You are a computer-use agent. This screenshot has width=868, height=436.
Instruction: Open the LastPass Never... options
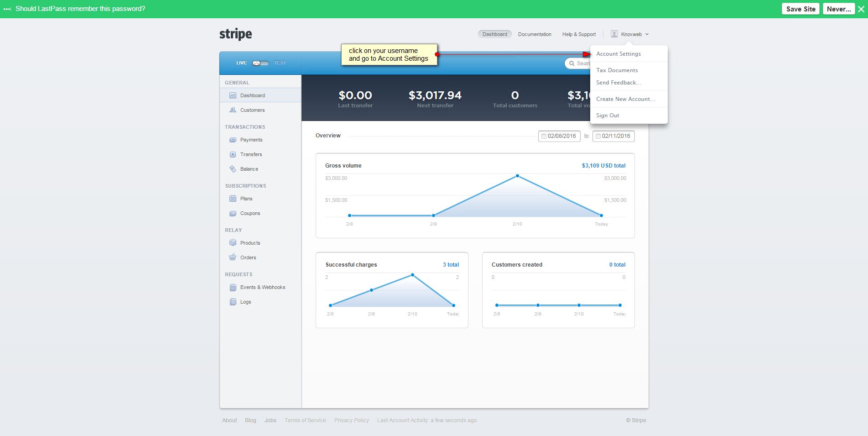point(839,9)
